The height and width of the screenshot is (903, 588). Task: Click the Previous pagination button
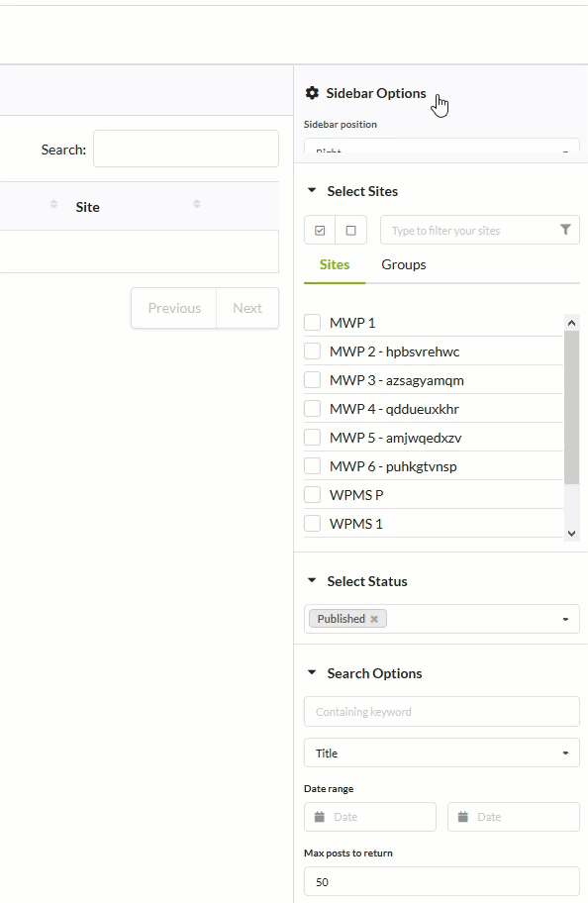pos(173,307)
